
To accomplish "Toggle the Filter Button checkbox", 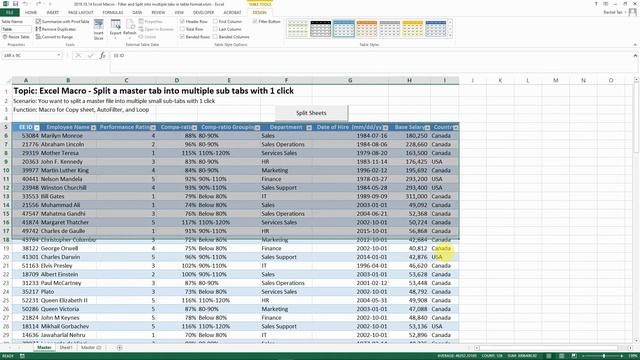I will pos(255,21).
